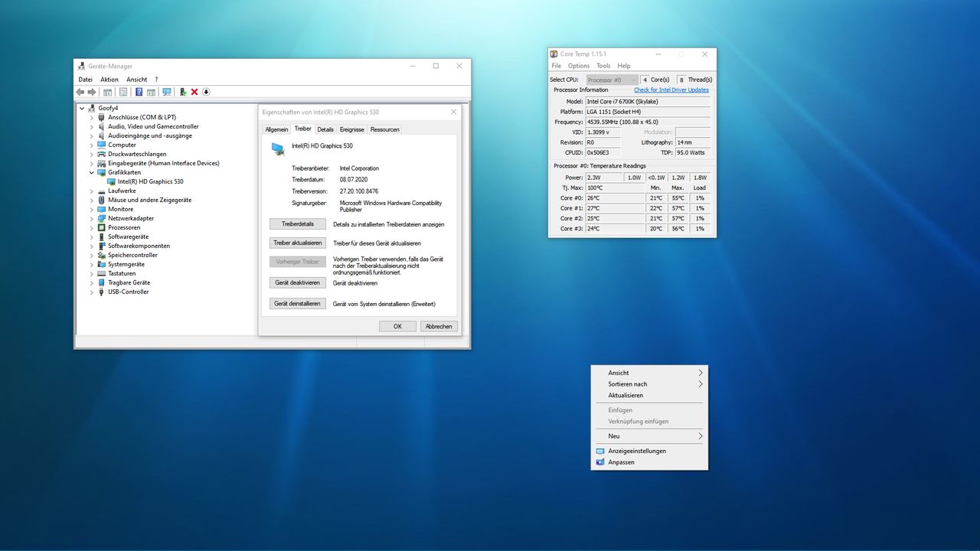
Task: Click the Abbrechen button
Action: (x=439, y=326)
